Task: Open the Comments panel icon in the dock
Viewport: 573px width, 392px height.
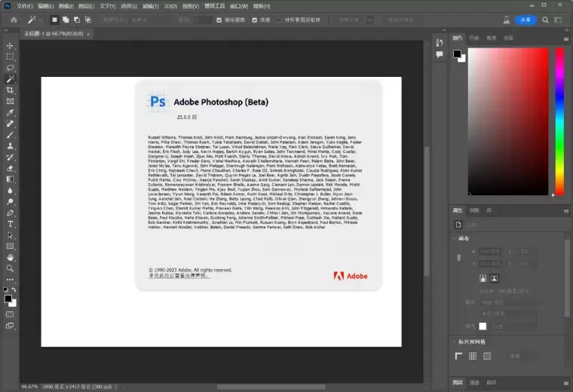Action: pyautogui.click(x=440, y=54)
